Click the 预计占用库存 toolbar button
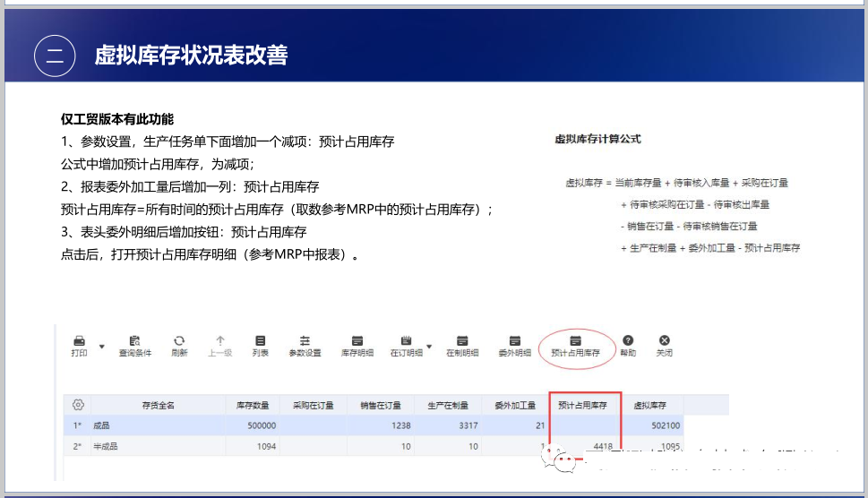The height and width of the screenshot is (498, 868). point(576,346)
